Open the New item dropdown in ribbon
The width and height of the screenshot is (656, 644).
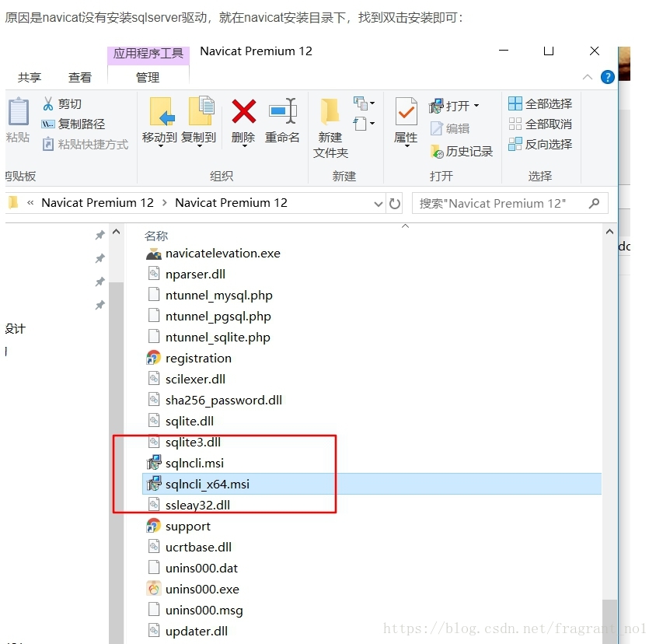pyautogui.click(x=364, y=103)
